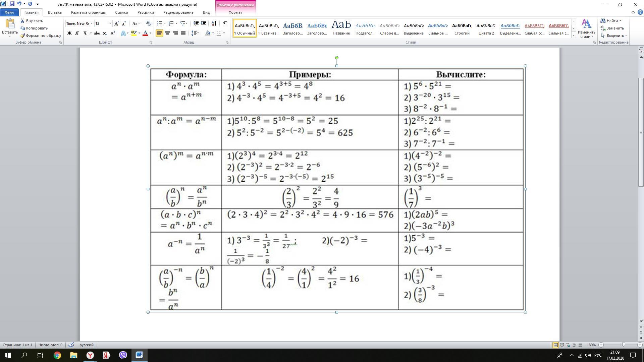The height and width of the screenshot is (362, 644).
Task: Expand the line spacing dropdown
Action: [x=198, y=33]
